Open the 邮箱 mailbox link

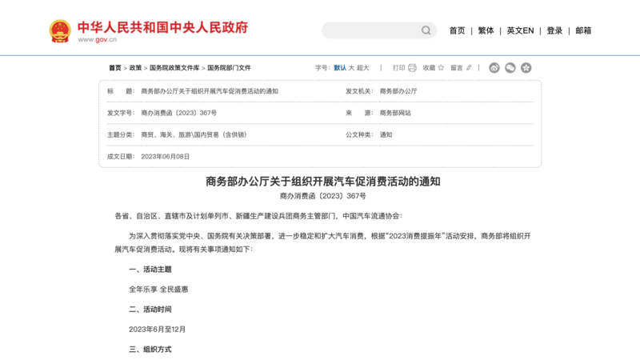(583, 30)
